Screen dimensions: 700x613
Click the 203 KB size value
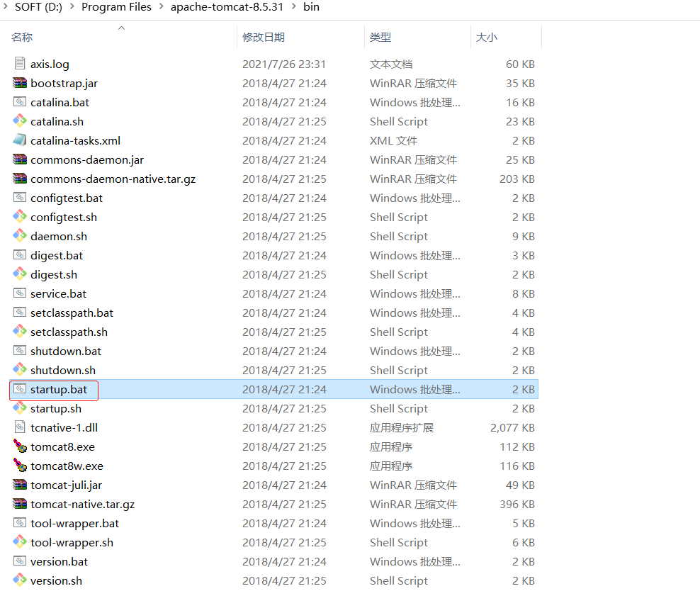[517, 179]
